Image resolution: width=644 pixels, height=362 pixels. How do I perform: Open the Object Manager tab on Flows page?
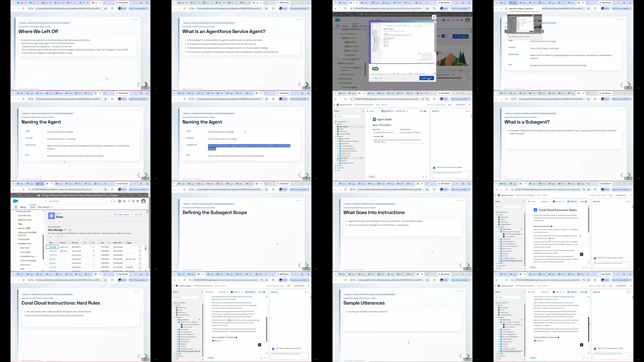pos(45,207)
